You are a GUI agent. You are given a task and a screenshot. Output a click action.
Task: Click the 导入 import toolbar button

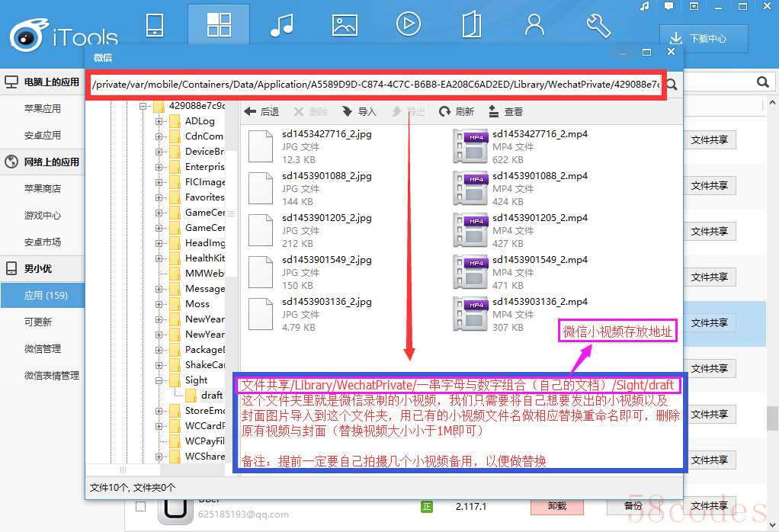point(359,112)
